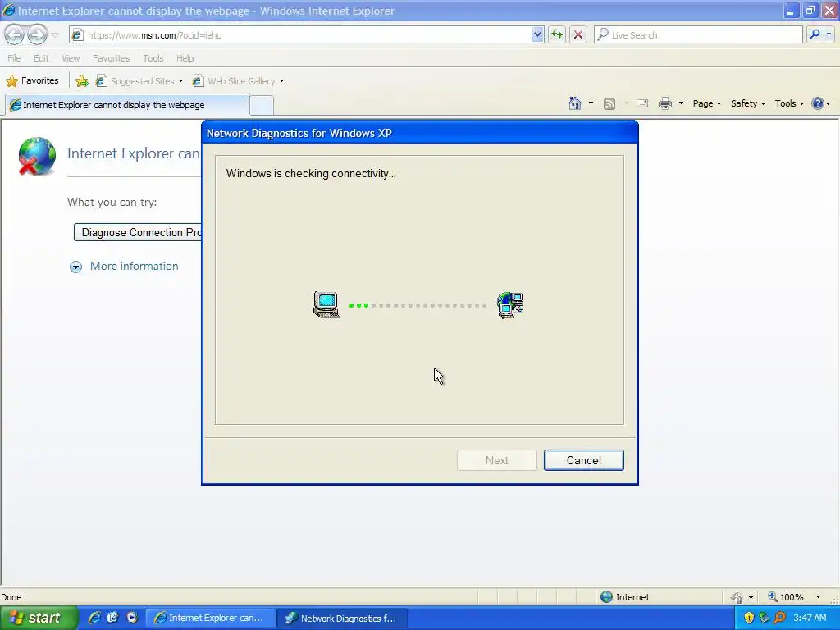Click the blue Help question mark icon
This screenshot has width=840, height=630.
pyautogui.click(x=818, y=103)
